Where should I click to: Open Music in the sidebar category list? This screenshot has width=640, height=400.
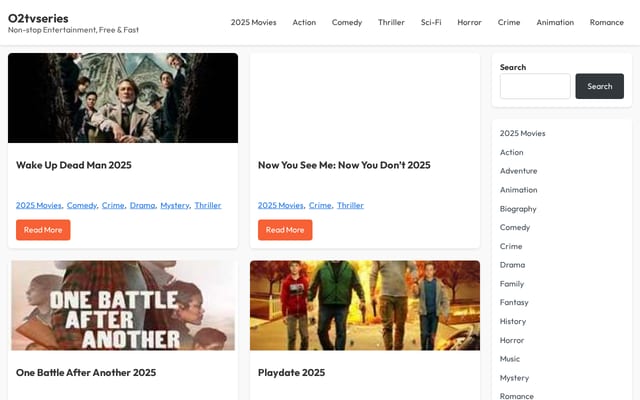(x=510, y=359)
